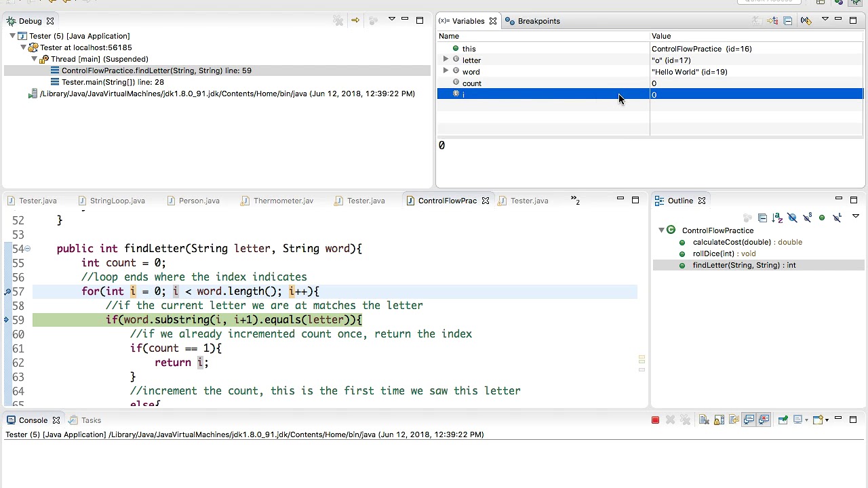Click the Step With Filters arrow icon

coord(355,21)
